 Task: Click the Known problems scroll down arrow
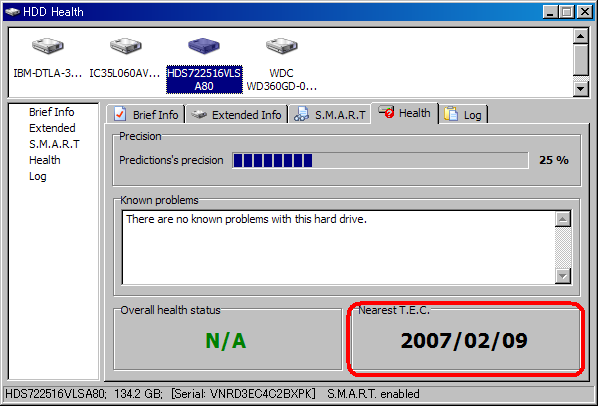tap(563, 276)
